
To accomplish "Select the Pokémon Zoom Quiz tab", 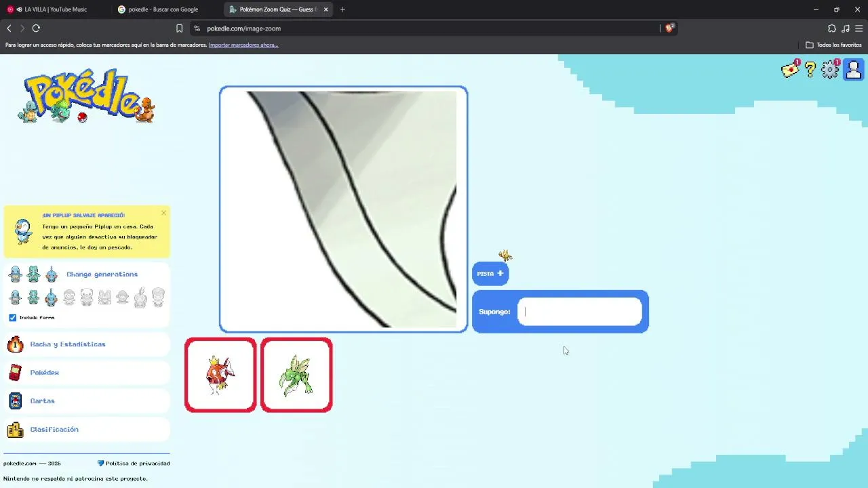I will (x=279, y=9).
